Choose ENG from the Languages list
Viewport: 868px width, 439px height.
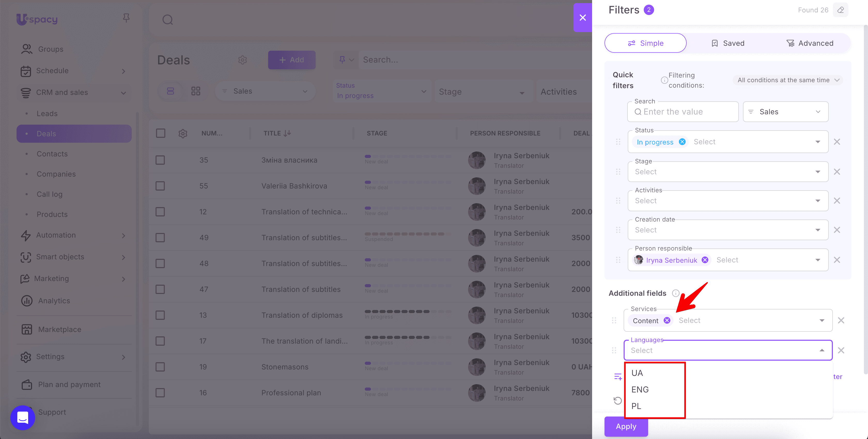pos(640,390)
